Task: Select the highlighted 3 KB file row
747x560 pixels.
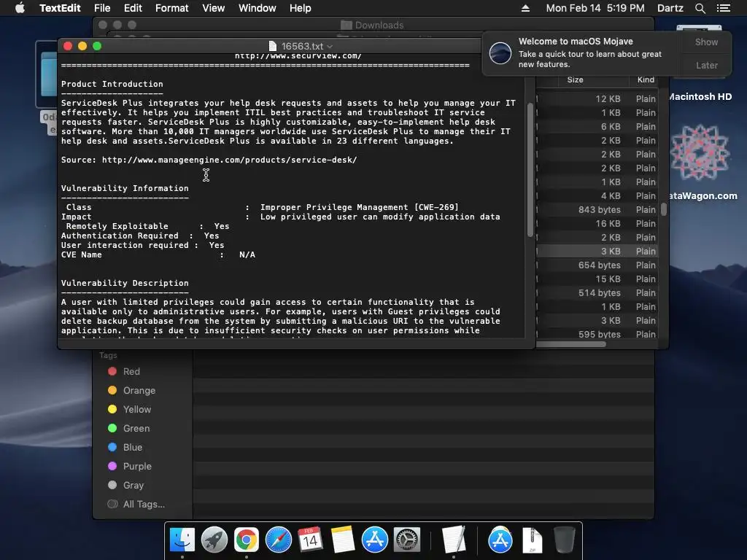Action: point(597,252)
